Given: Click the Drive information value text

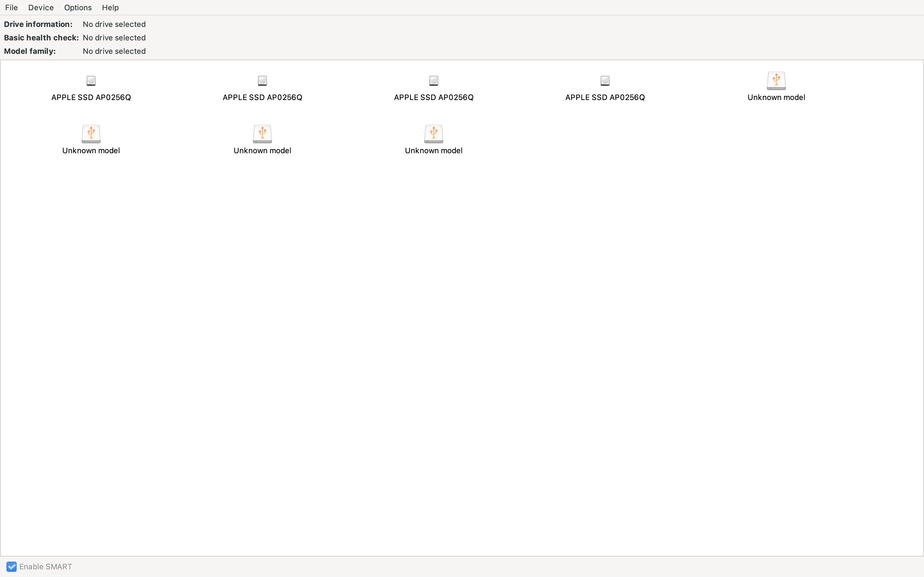Looking at the screenshot, I should [114, 24].
